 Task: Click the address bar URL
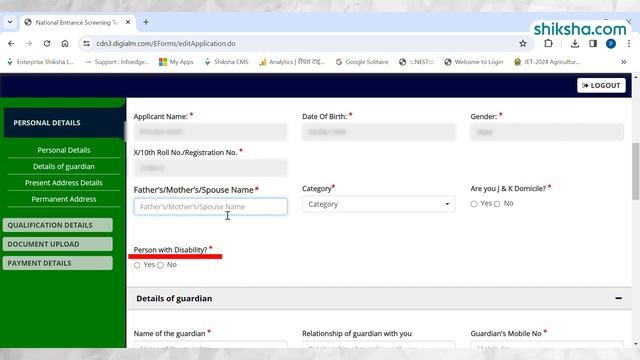click(x=166, y=43)
